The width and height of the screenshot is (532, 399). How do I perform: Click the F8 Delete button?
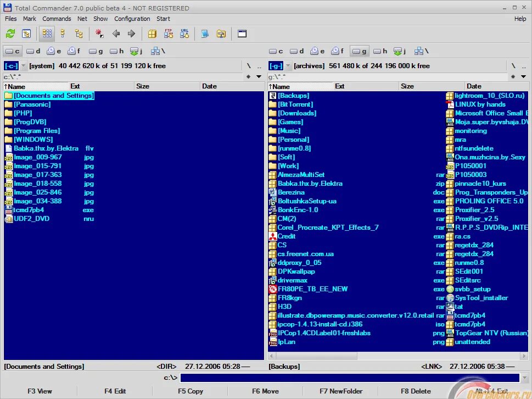point(415,391)
